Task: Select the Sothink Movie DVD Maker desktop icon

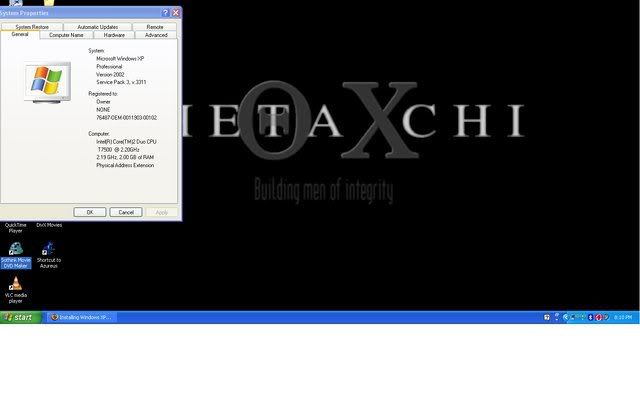Action: pyautogui.click(x=16, y=255)
